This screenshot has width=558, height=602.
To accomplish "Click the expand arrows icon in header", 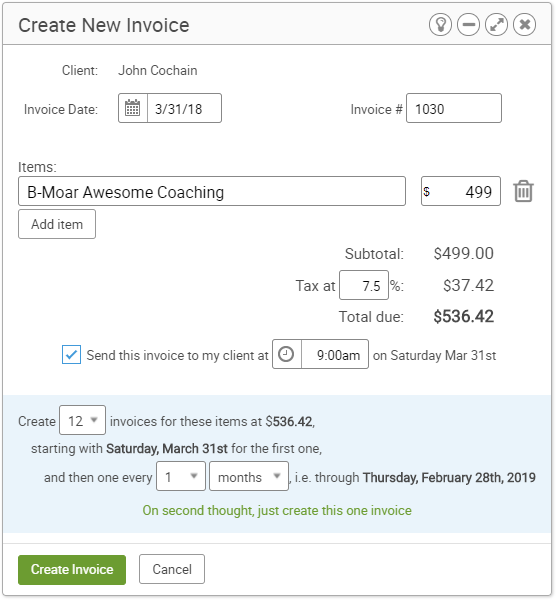I will point(496,25).
